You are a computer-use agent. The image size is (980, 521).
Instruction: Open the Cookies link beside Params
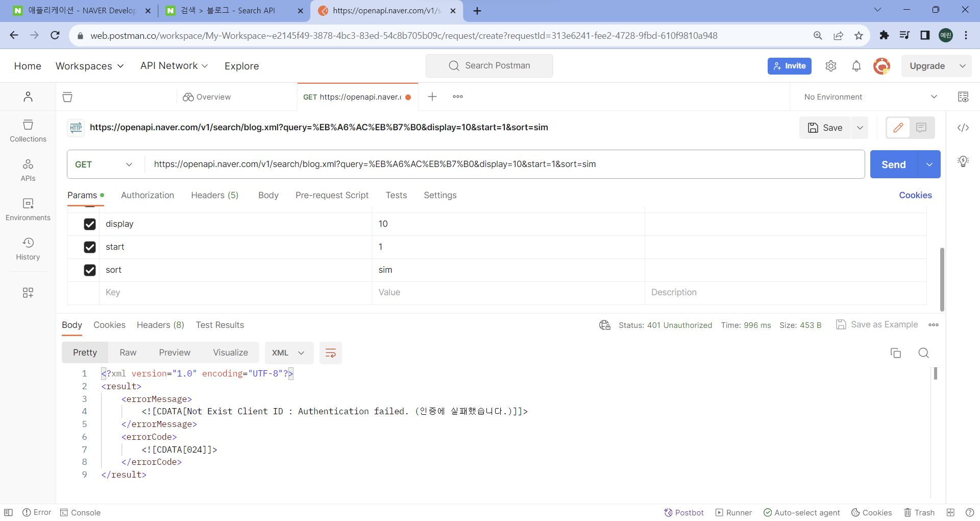point(915,195)
